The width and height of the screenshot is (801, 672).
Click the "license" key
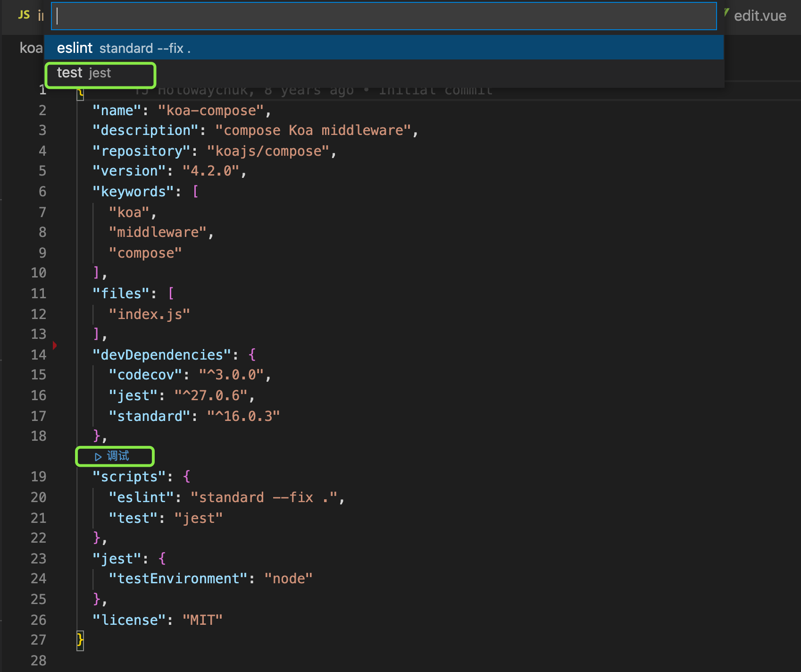click(129, 620)
